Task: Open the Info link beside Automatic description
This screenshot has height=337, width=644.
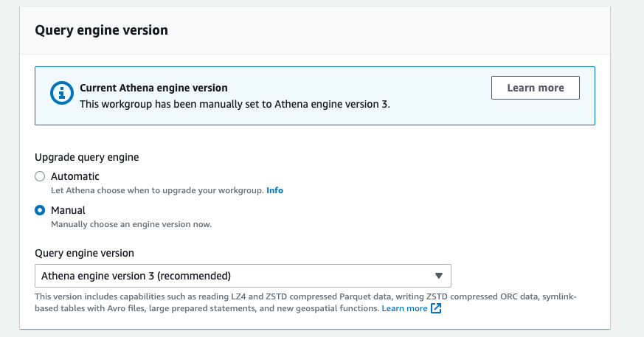Action: pyautogui.click(x=274, y=190)
